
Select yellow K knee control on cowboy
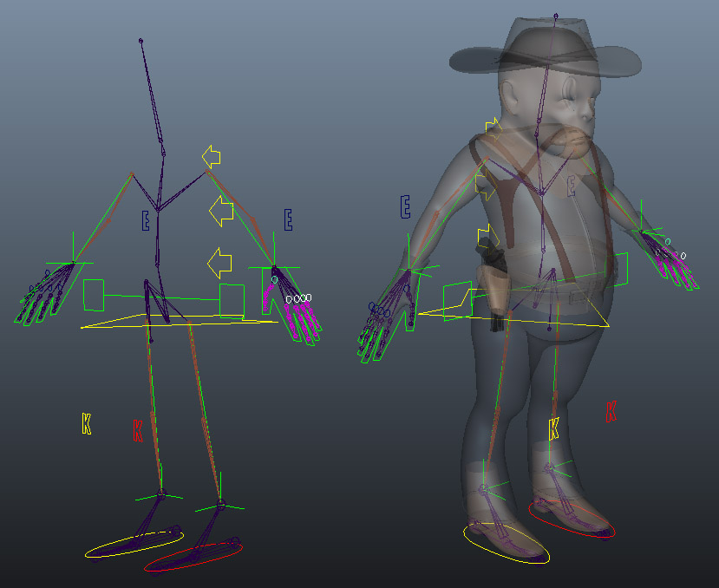(x=554, y=428)
